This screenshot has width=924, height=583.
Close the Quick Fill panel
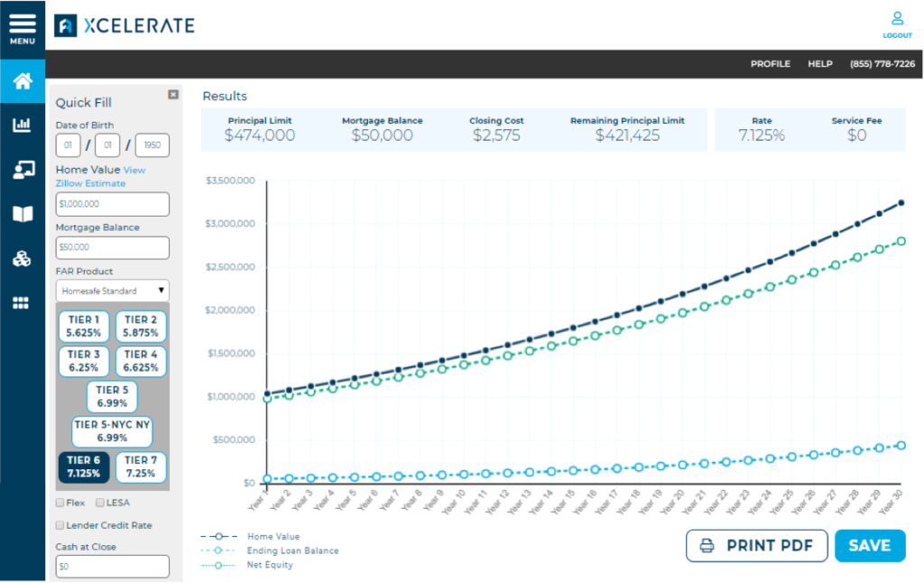[x=173, y=95]
